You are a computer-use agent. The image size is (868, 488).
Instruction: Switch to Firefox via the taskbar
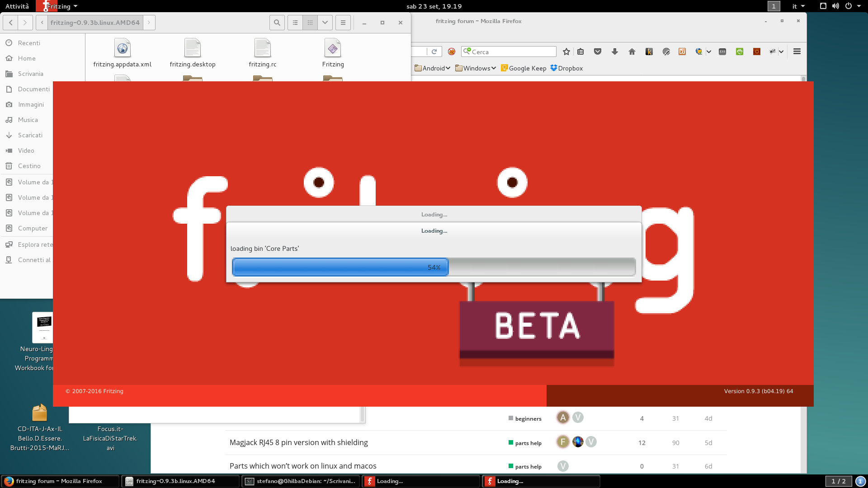point(60,481)
